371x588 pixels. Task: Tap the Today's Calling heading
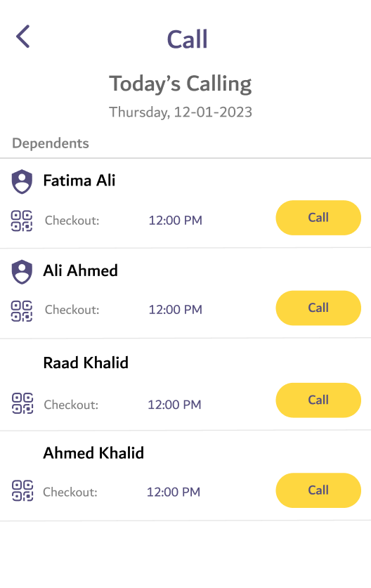(181, 84)
